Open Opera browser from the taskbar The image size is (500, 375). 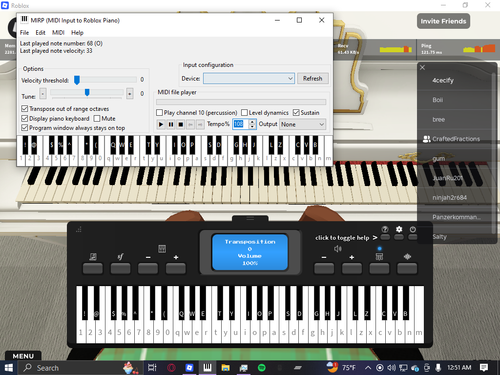pyautogui.click(x=171, y=368)
